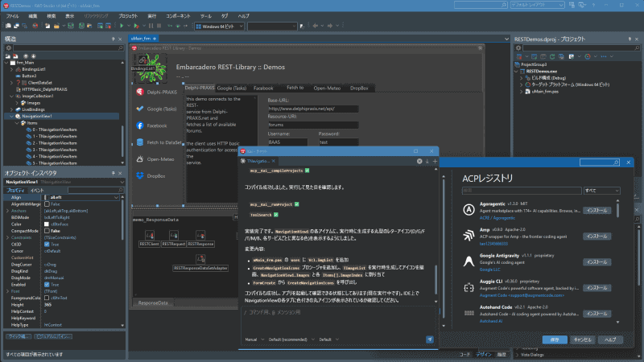The height and width of the screenshot is (362, 644).
Task: Select the Fetch to DataSet database icon
Action: (140, 142)
